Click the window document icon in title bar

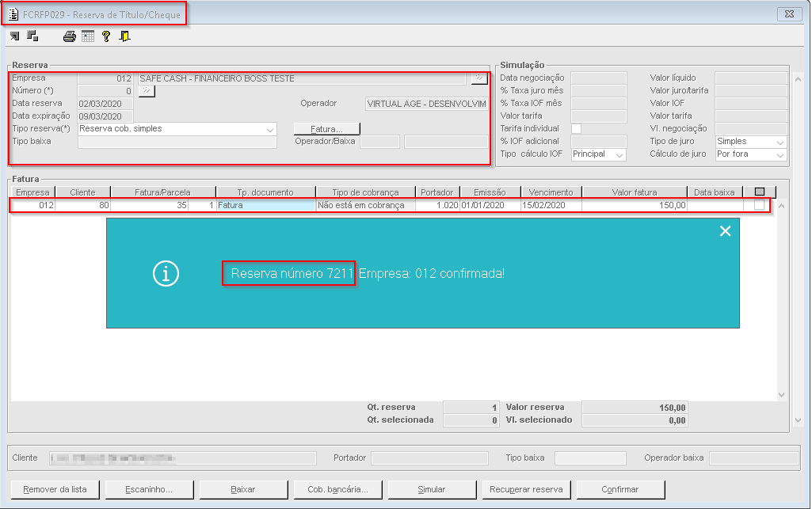[13, 14]
